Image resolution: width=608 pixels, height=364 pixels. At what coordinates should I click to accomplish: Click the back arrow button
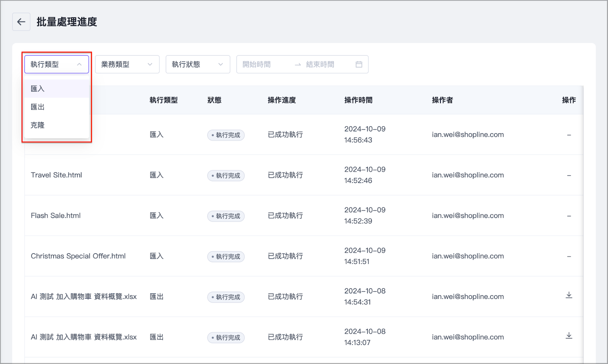(x=21, y=22)
